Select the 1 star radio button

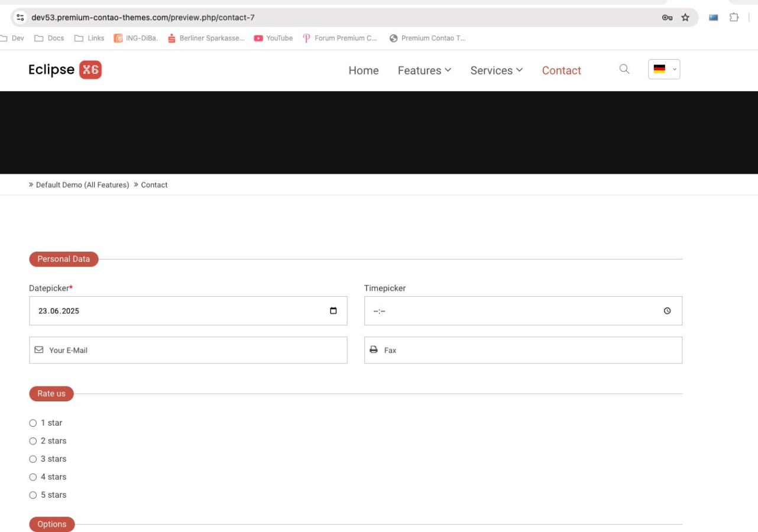tap(33, 423)
